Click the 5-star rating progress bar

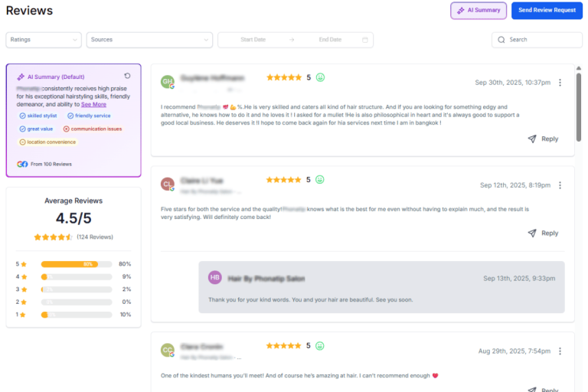(77, 264)
